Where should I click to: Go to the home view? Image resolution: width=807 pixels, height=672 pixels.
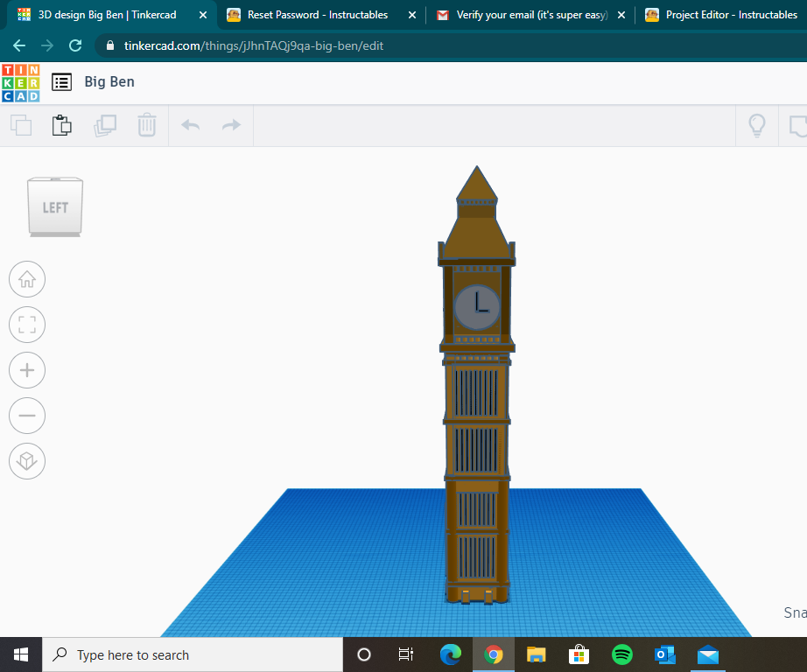coord(27,279)
